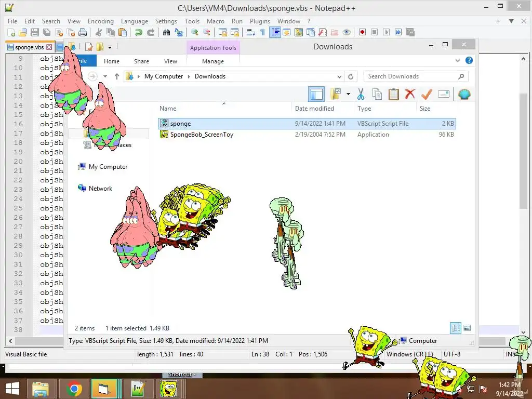Click the Redo arrow in Notepad++ toolbar
Image resolution: width=532 pixels, height=399 pixels.
(x=150, y=32)
